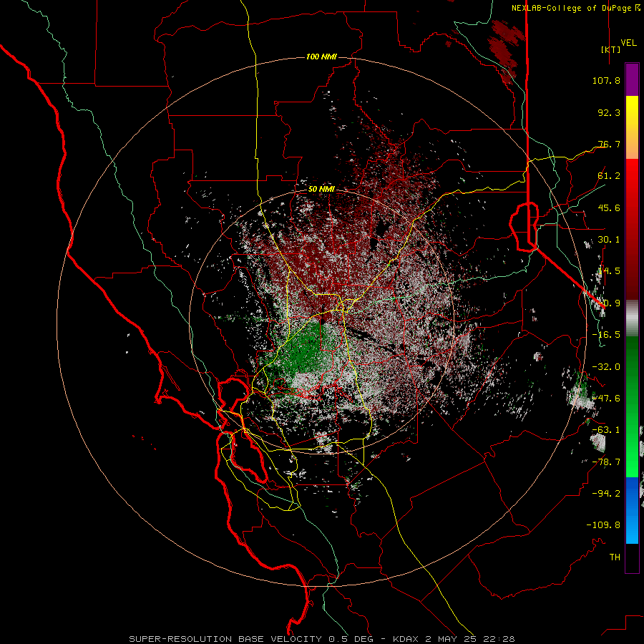The height and width of the screenshot is (644, 644).
Task: Pick the gray near-zero segment of the color bar
Action: [x=632, y=318]
